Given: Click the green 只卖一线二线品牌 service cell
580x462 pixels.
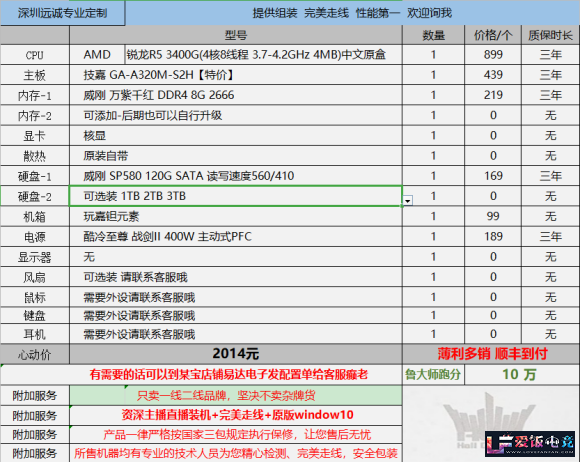Looking at the screenshot, I should [236, 395].
